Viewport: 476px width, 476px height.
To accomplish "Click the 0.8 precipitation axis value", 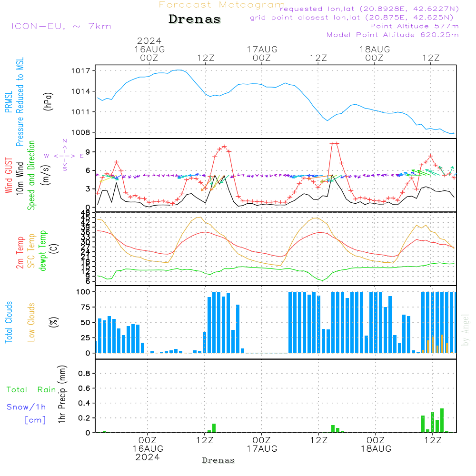I will coord(84,373).
